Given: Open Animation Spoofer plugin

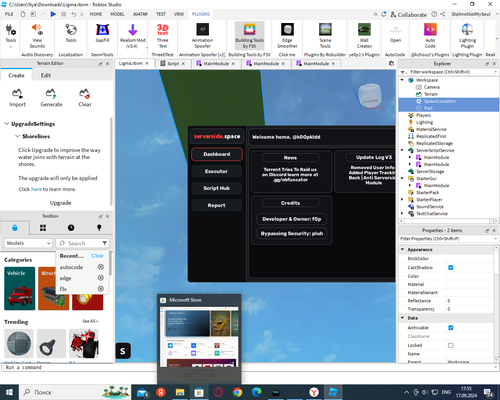Looking at the screenshot, I should click(x=202, y=36).
